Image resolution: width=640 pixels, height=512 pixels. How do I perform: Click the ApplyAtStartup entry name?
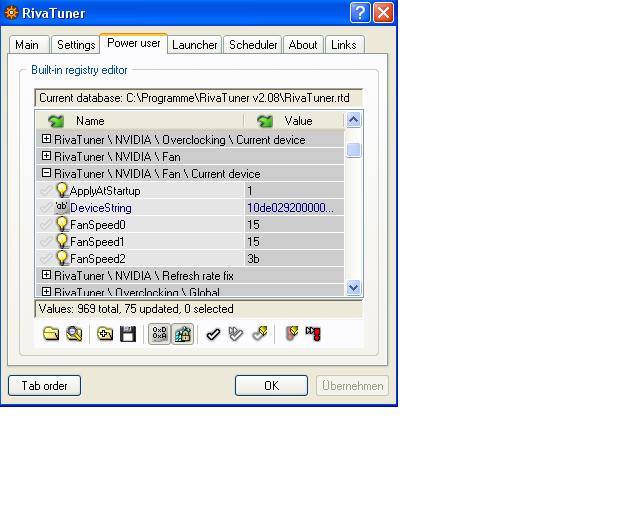coord(105,191)
